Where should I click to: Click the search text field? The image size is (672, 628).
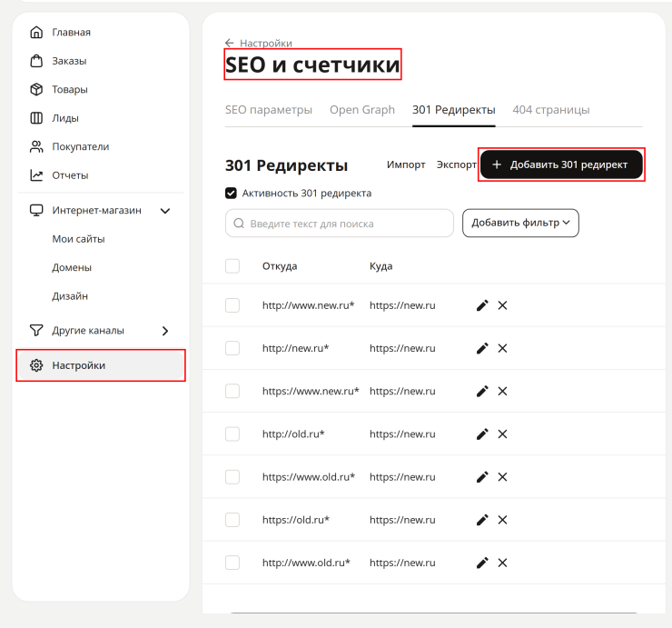[340, 223]
